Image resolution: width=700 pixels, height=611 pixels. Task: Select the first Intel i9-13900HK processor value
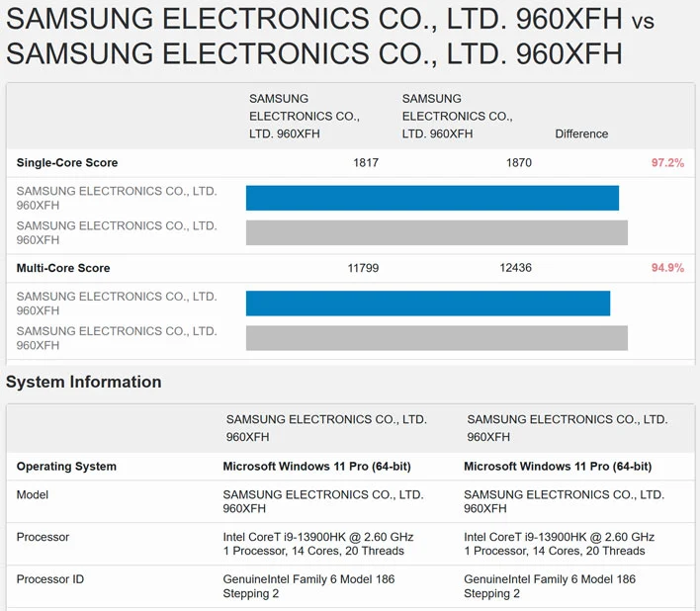coord(318,544)
